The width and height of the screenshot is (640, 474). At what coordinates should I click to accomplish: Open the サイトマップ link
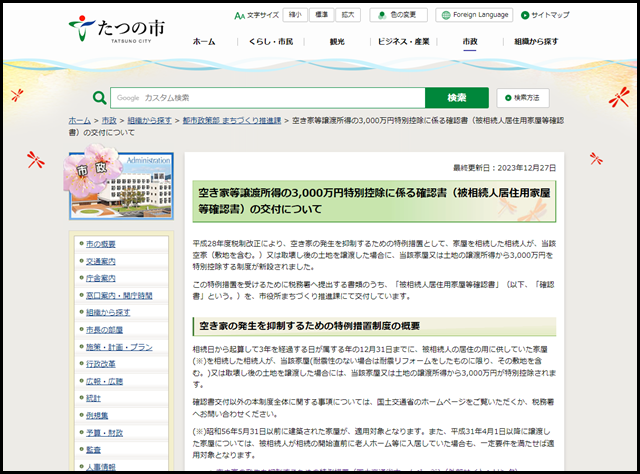pos(545,15)
